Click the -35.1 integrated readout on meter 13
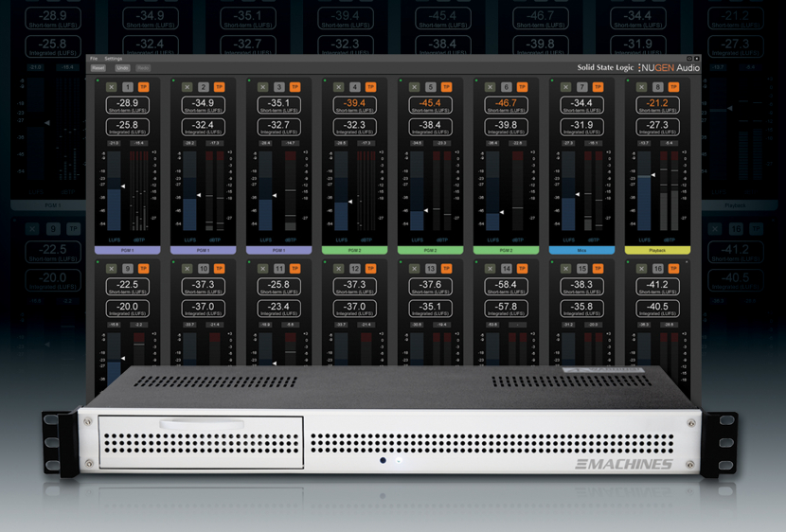 click(430, 309)
